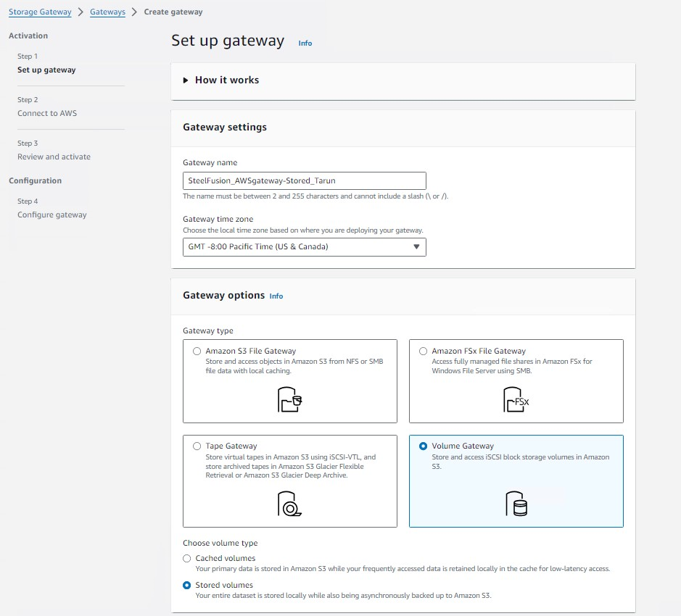The width and height of the screenshot is (681, 616).
Task: Select the Volume Gateway radio button
Action: [x=423, y=446]
